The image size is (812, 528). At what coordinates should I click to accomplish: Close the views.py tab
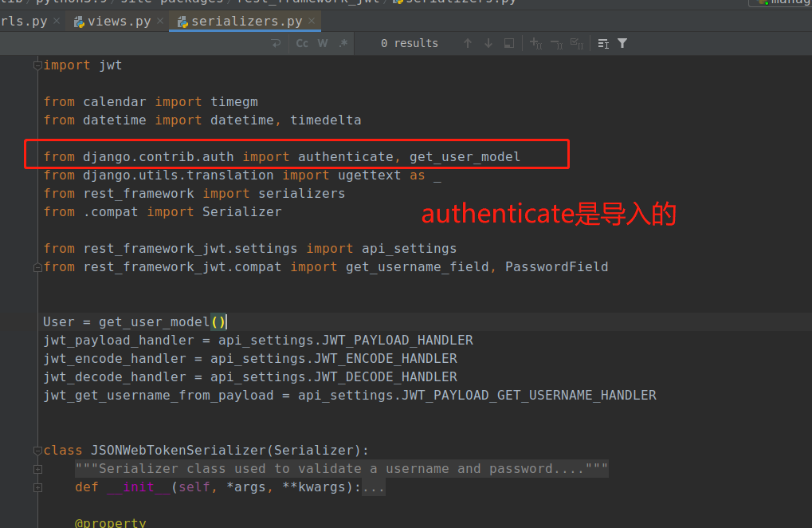160,21
